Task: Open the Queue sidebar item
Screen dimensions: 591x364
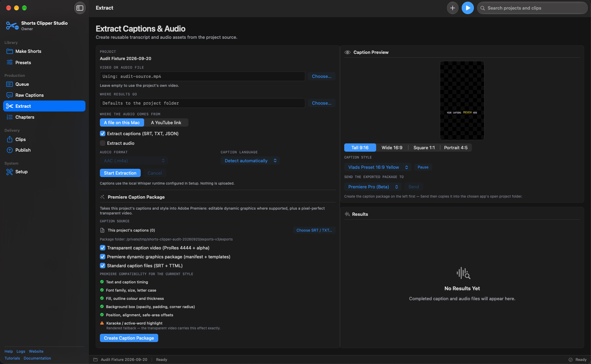Action: [44, 84]
